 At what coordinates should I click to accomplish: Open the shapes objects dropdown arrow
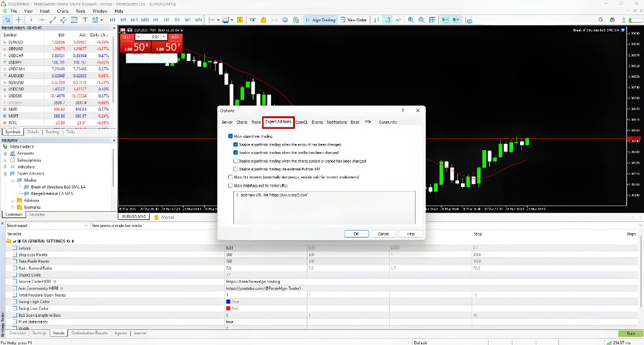pyautogui.click(x=102, y=20)
